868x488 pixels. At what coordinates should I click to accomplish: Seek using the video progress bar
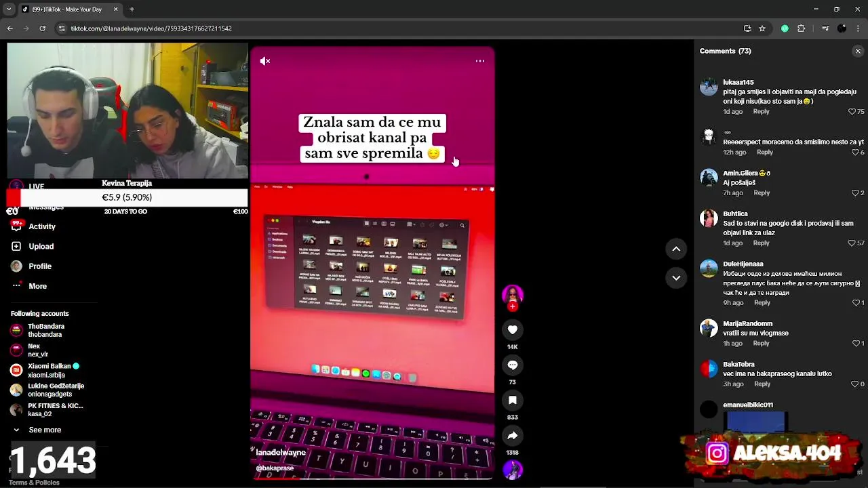372,478
